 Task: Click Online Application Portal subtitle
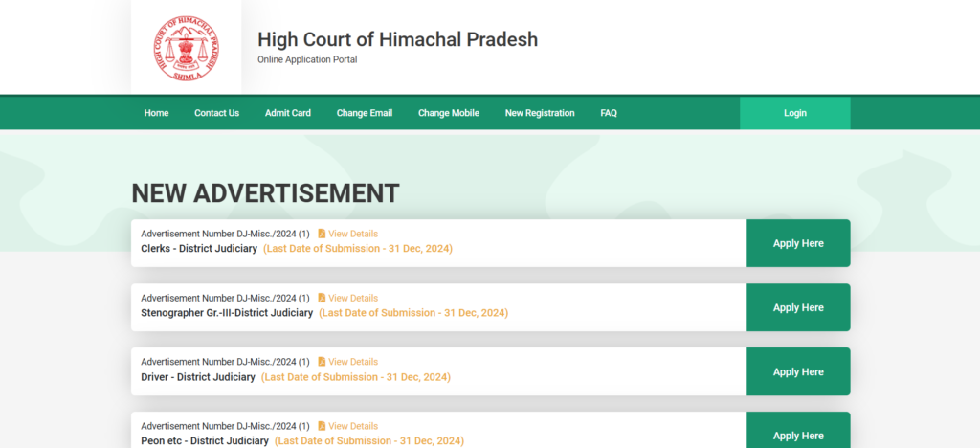point(307,60)
